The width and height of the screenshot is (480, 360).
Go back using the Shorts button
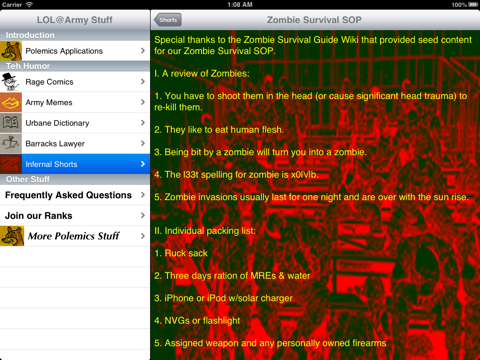168,20
